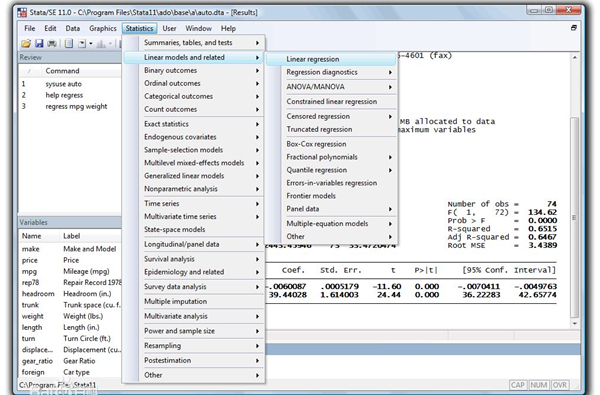The width and height of the screenshot is (600, 395).
Task: Choose Linear regression from the submenu
Action: [331, 59]
